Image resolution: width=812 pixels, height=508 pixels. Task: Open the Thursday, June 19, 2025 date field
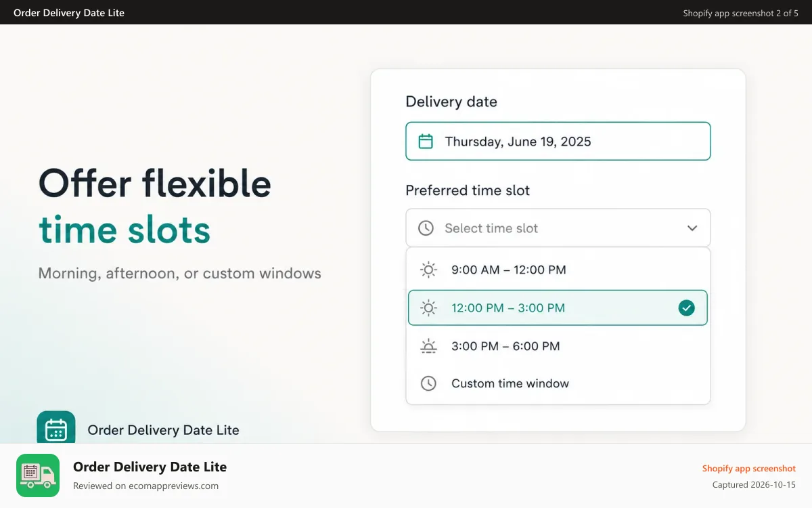(x=558, y=141)
